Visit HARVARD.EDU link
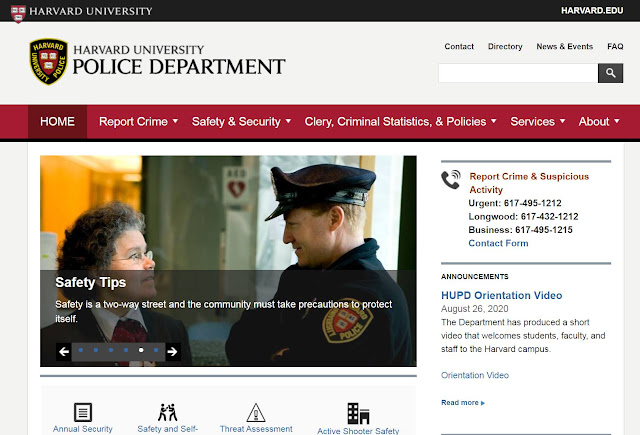Screen dimensions: 640x435 [592, 11]
